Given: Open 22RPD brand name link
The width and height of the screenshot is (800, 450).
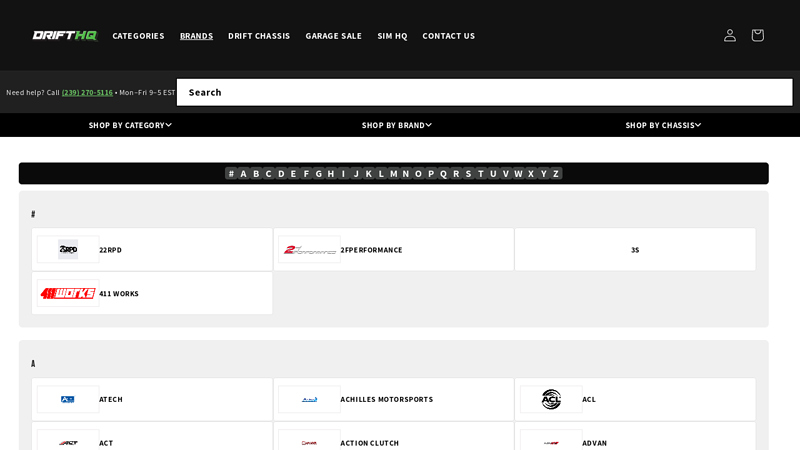Looking at the screenshot, I should click(x=110, y=250).
